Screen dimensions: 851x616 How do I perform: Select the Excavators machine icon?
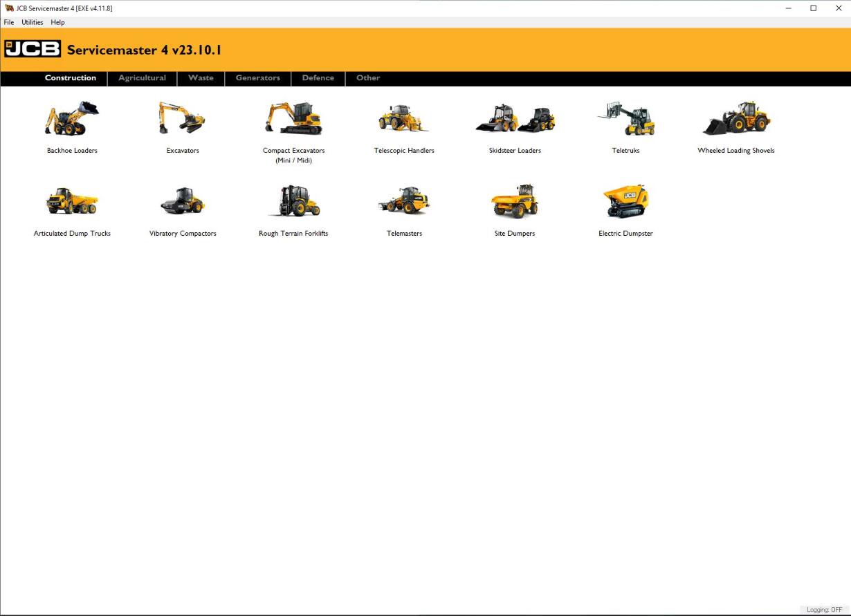[x=183, y=119]
